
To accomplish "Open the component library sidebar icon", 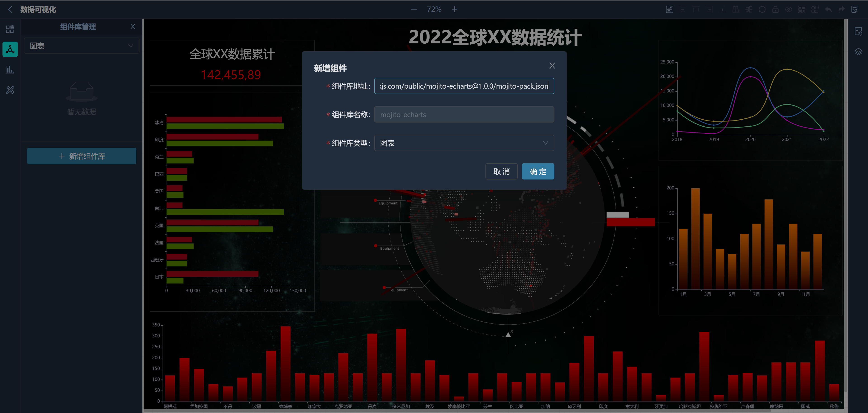I will [x=10, y=50].
